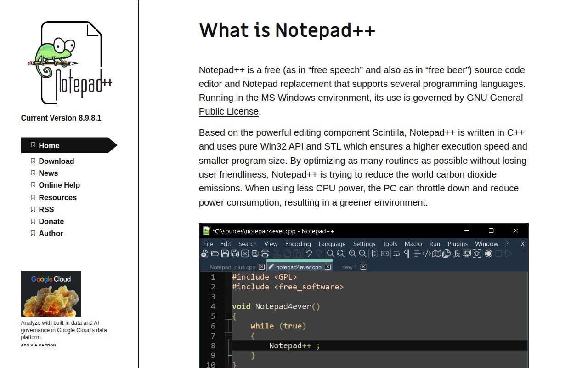The height and width of the screenshot is (368, 588).
Task: Open the Encoding menu
Action: 298,244
